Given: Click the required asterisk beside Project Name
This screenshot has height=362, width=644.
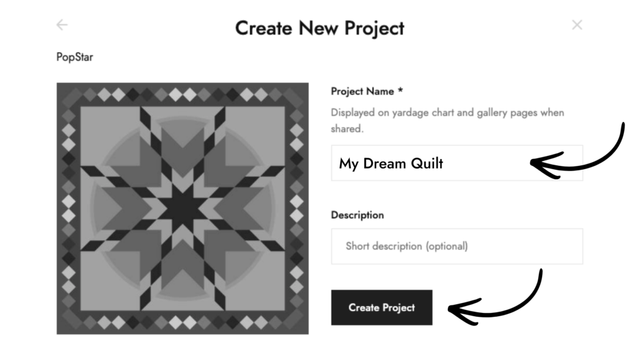Looking at the screenshot, I should [401, 91].
